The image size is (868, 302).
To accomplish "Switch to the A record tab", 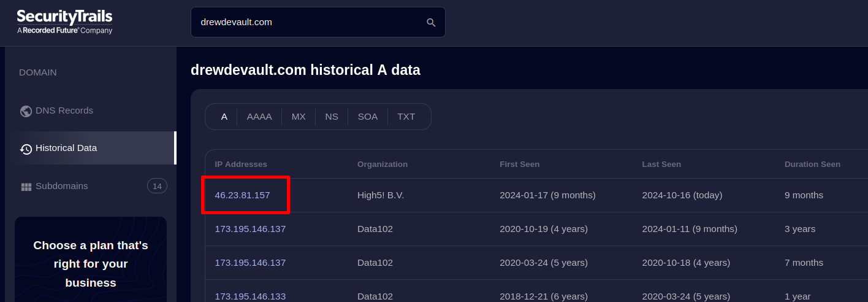I will (224, 117).
